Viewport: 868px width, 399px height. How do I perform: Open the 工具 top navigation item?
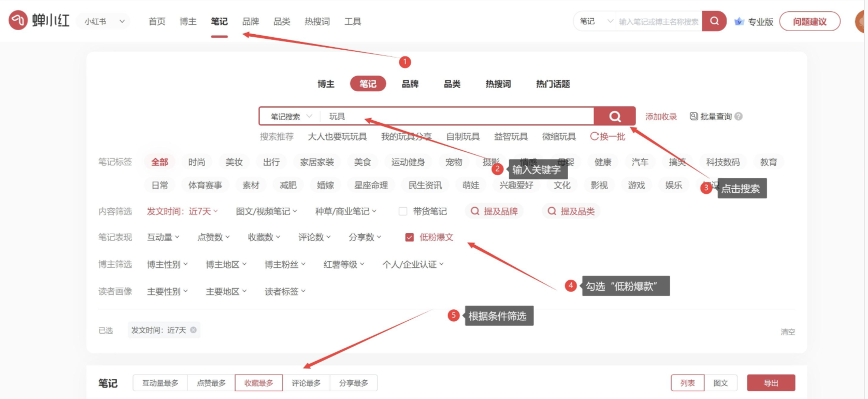(353, 21)
